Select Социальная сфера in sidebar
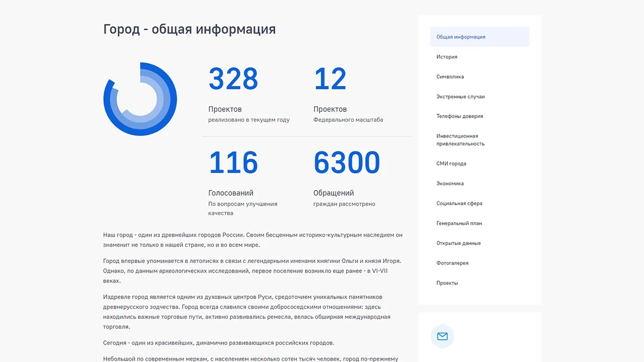Viewport: 644px width, 362px height. tap(459, 204)
